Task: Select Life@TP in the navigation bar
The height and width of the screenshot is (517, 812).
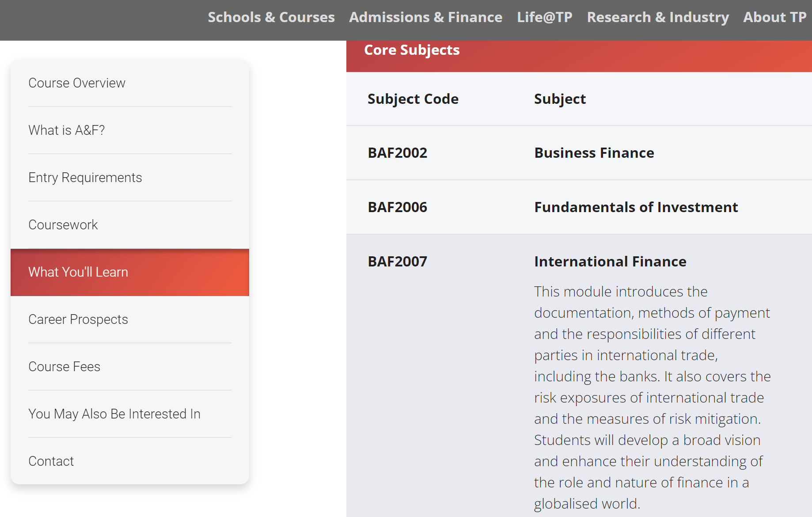Action: 544,17
